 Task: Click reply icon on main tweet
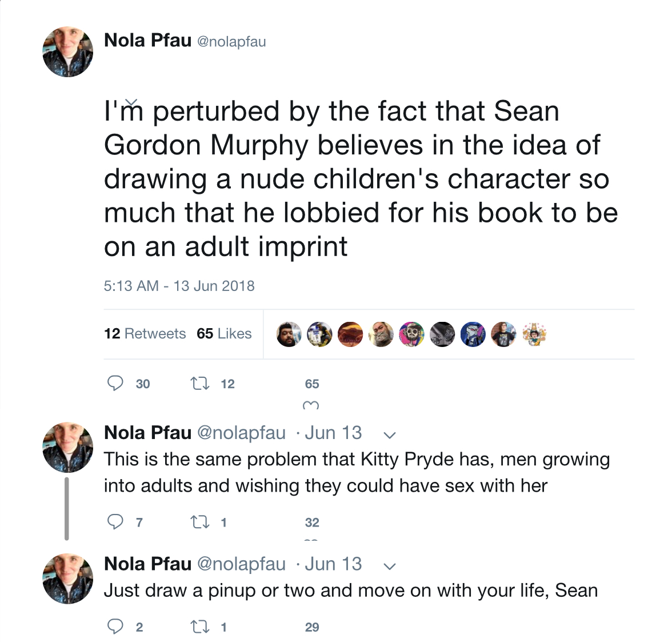pos(115,383)
